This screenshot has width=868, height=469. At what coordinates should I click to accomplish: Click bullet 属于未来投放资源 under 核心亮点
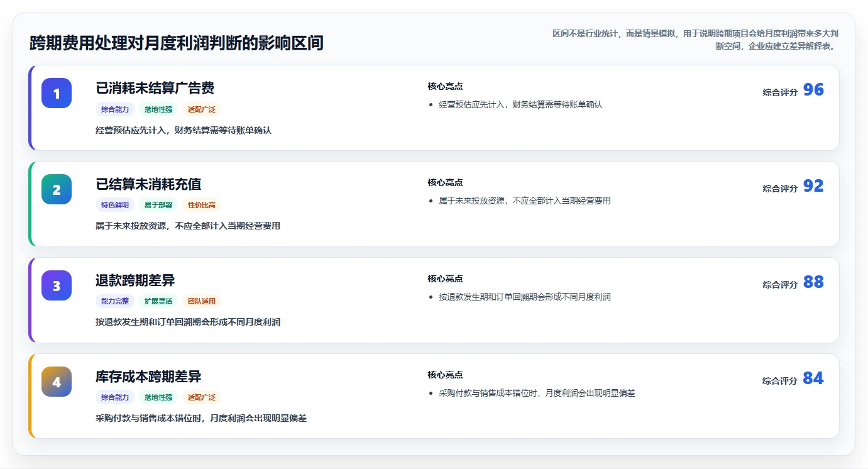pyautogui.click(x=525, y=201)
